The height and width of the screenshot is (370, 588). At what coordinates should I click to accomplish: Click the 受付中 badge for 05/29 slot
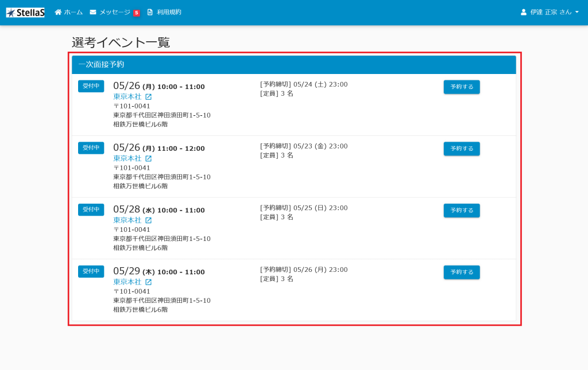91,271
